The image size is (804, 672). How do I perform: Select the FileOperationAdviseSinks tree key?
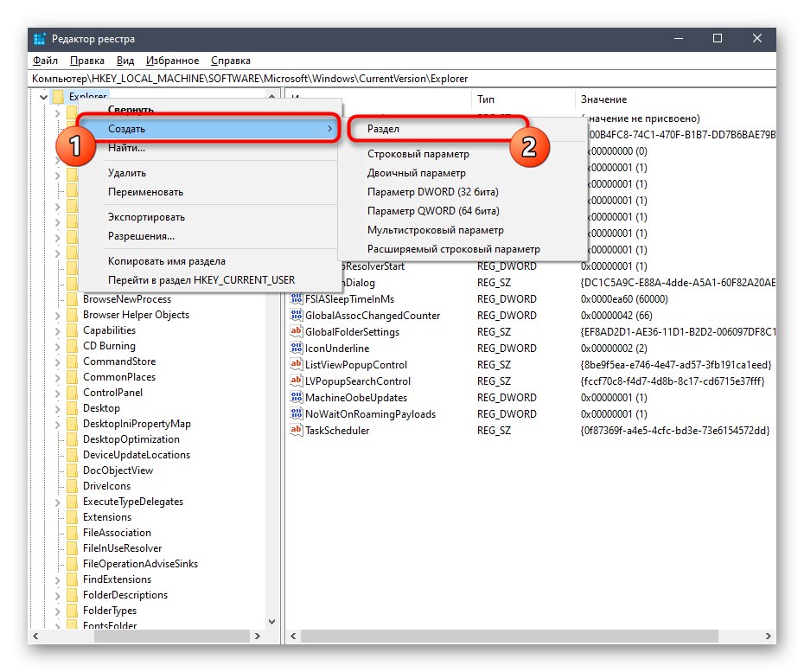click(x=140, y=564)
